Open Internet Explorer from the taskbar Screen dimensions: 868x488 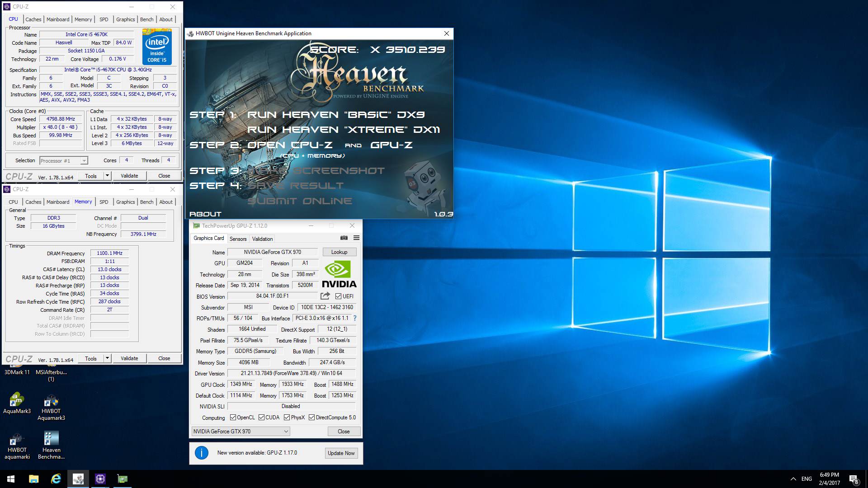(56, 479)
